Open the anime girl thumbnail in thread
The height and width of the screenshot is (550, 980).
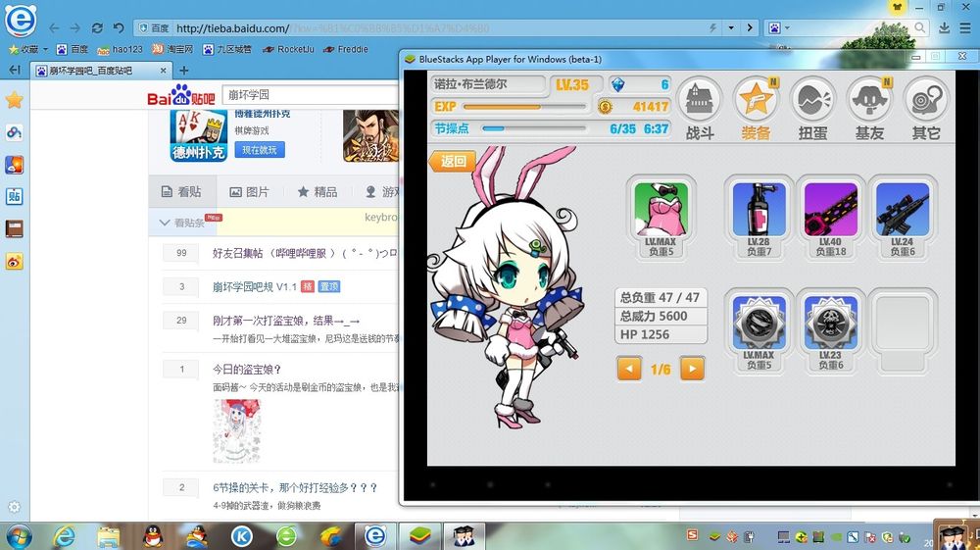[x=237, y=431]
